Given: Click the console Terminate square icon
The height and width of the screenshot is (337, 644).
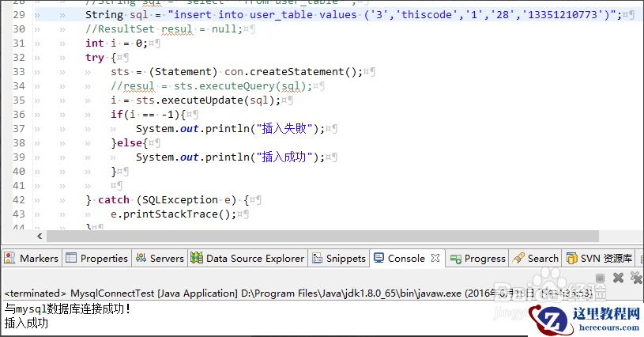Looking at the screenshot, I should 600,278.
